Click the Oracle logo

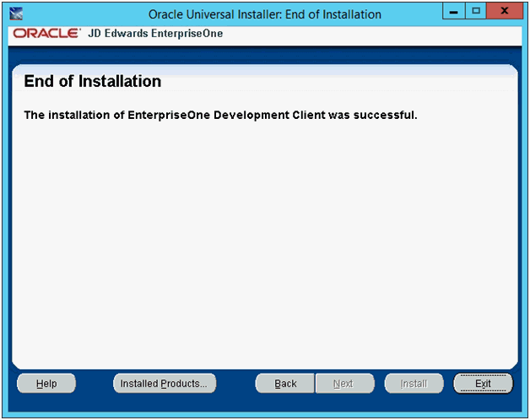(46, 33)
